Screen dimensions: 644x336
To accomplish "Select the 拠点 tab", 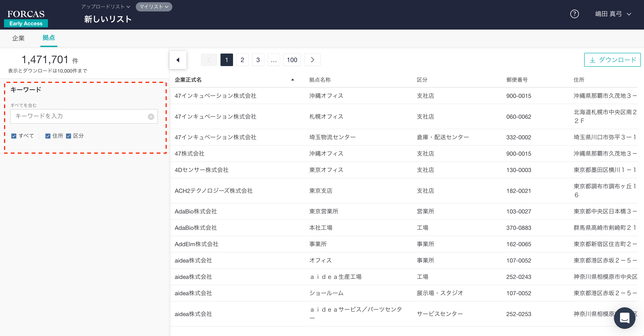I will pos(48,38).
